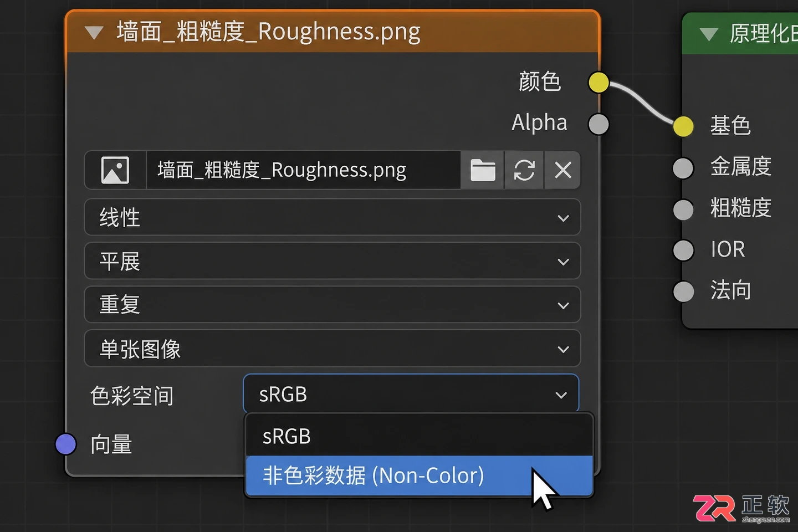Click the yellow 颜色 output socket

point(598,83)
